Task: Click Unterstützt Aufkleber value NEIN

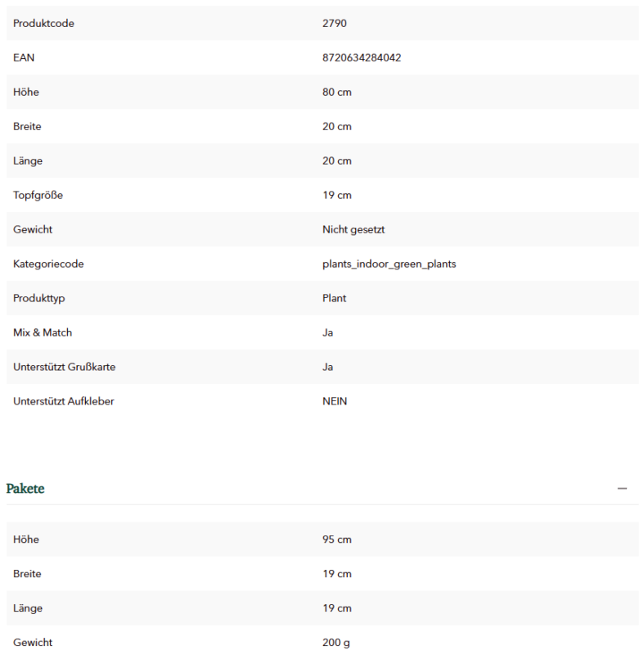Action: [x=335, y=401]
